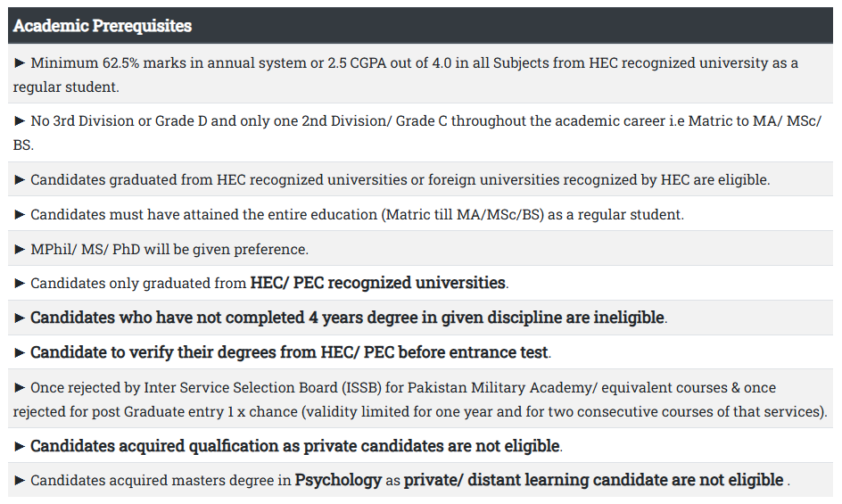This screenshot has width=842, height=504.
Task: Click text MPhil/ MS/ PhD will be given preference
Action: click(169, 249)
